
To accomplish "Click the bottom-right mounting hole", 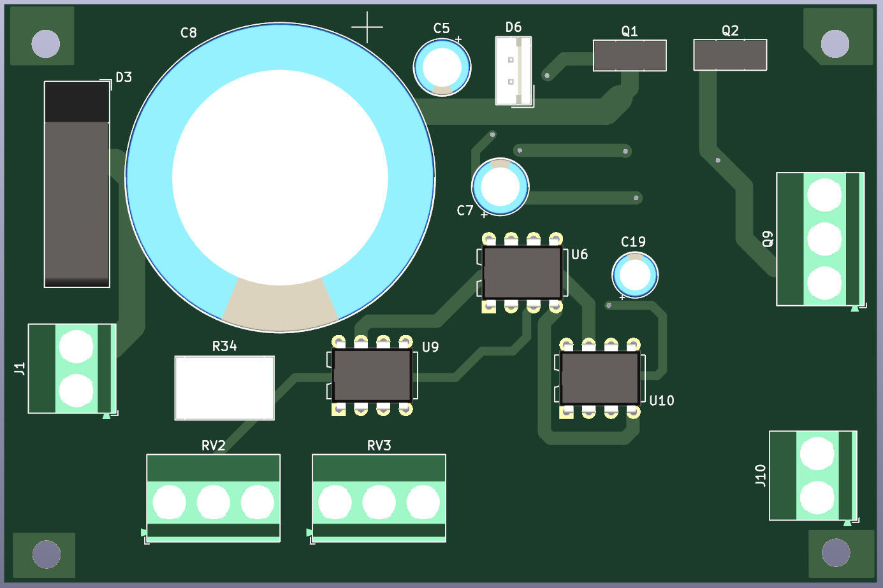I will click(x=836, y=552).
